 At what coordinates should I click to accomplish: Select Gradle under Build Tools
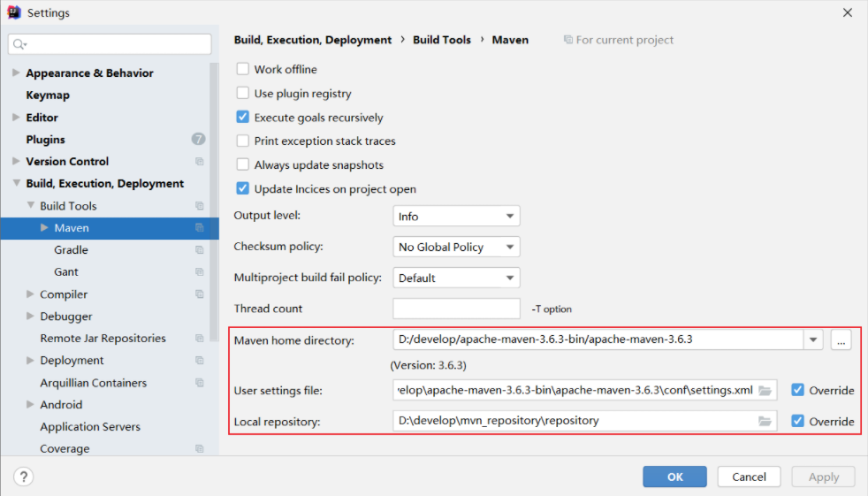click(71, 249)
